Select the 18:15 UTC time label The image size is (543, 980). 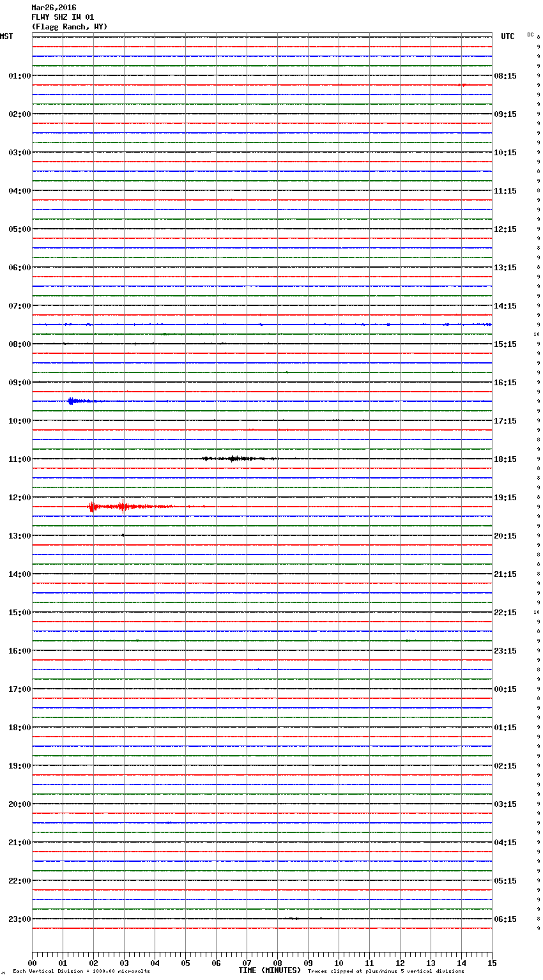(505, 459)
